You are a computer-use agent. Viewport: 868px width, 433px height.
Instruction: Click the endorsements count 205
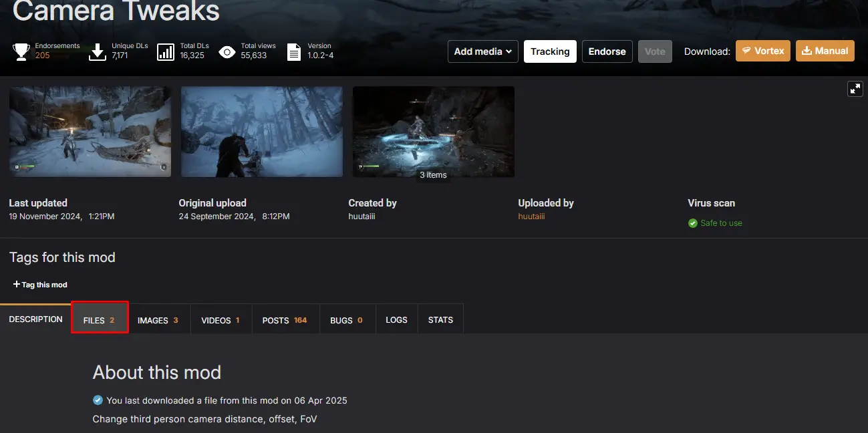pos(43,55)
